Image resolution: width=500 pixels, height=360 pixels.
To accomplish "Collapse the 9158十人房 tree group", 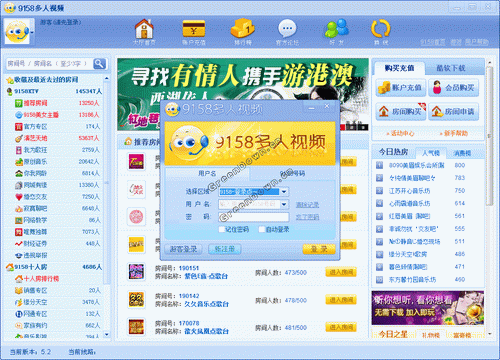I will 10,267.
